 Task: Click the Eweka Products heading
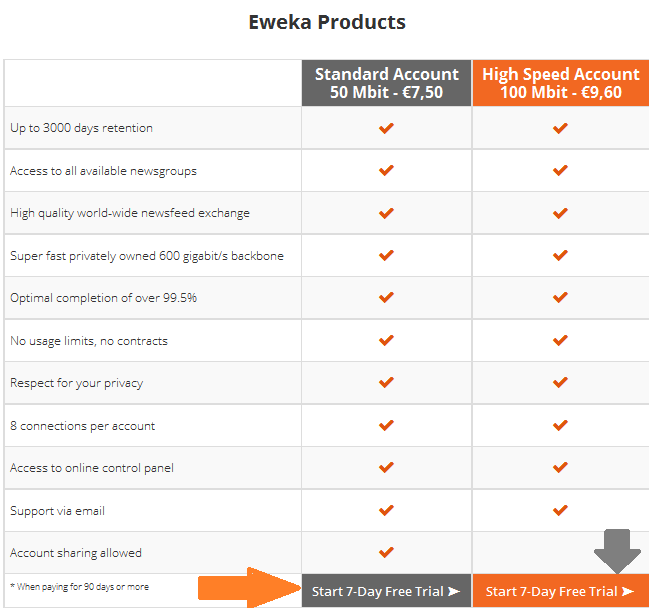[x=327, y=22]
